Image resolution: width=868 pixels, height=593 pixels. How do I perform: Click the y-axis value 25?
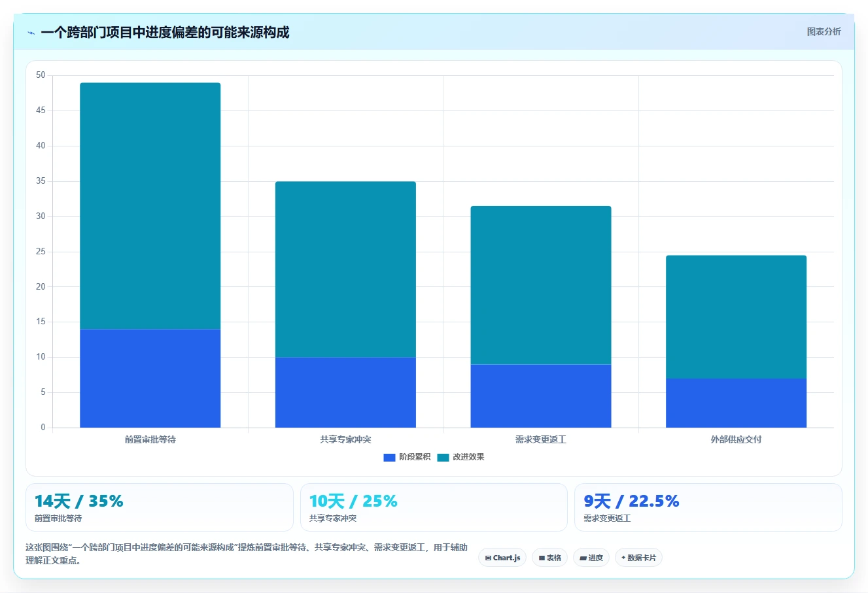(x=41, y=252)
